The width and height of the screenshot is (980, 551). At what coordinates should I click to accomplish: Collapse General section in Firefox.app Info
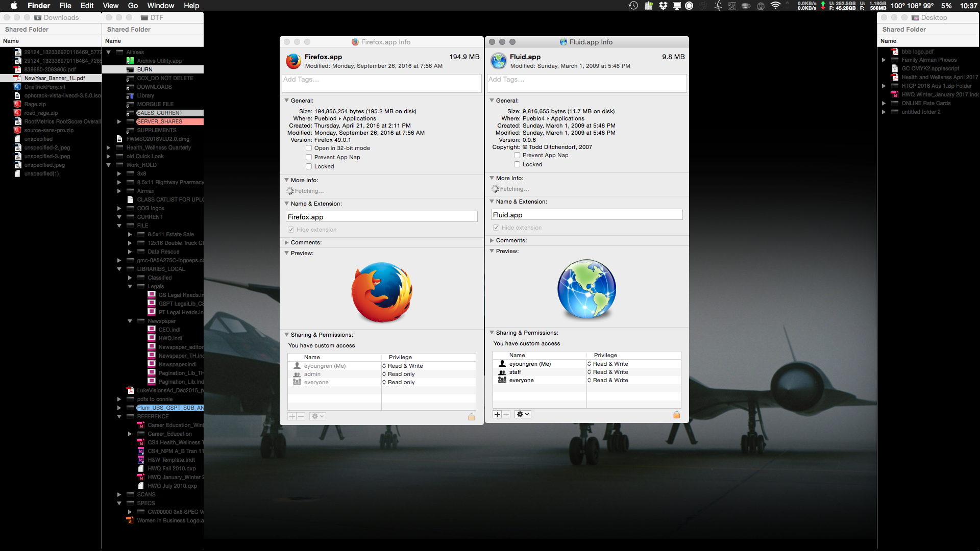[x=286, y=101]
